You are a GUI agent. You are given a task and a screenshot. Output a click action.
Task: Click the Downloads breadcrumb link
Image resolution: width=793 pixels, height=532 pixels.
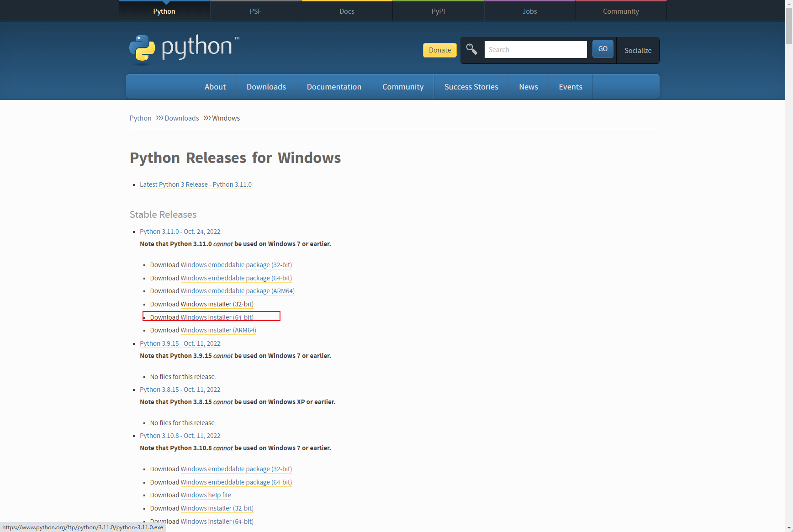(181, 118)
